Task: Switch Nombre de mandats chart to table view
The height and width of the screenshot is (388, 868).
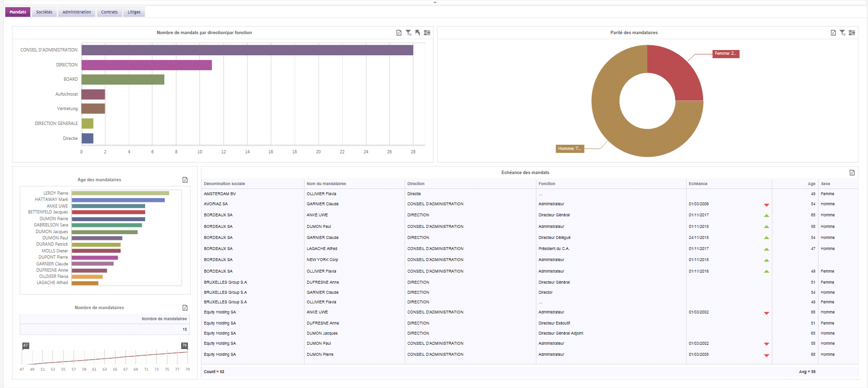Action: [x=427, y=33]
